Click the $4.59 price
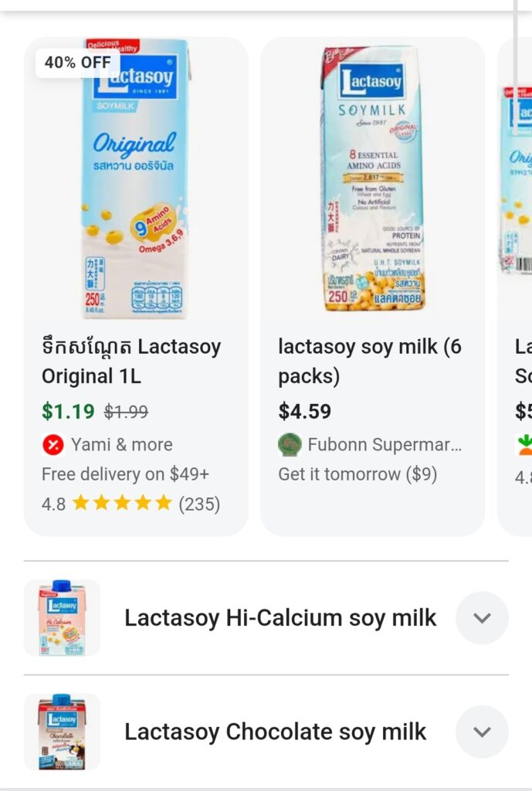Viewport: 532px width, 791px height. tap(305, 412)
